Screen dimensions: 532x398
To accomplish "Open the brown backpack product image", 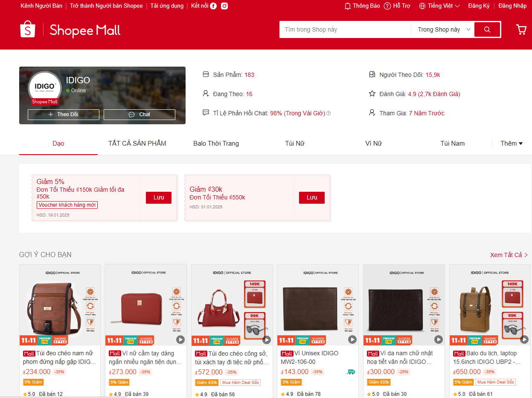I will pyautogui.click(x=490, y=305).
